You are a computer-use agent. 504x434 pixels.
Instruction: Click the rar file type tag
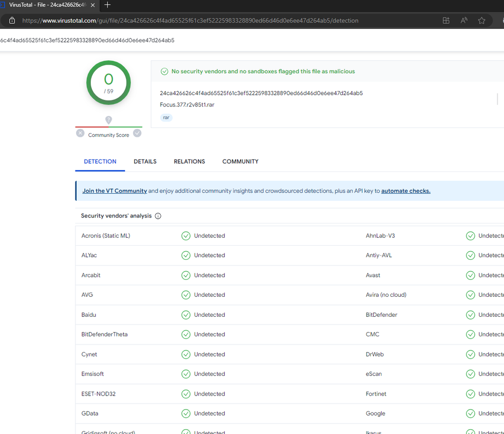coord(166,118)
